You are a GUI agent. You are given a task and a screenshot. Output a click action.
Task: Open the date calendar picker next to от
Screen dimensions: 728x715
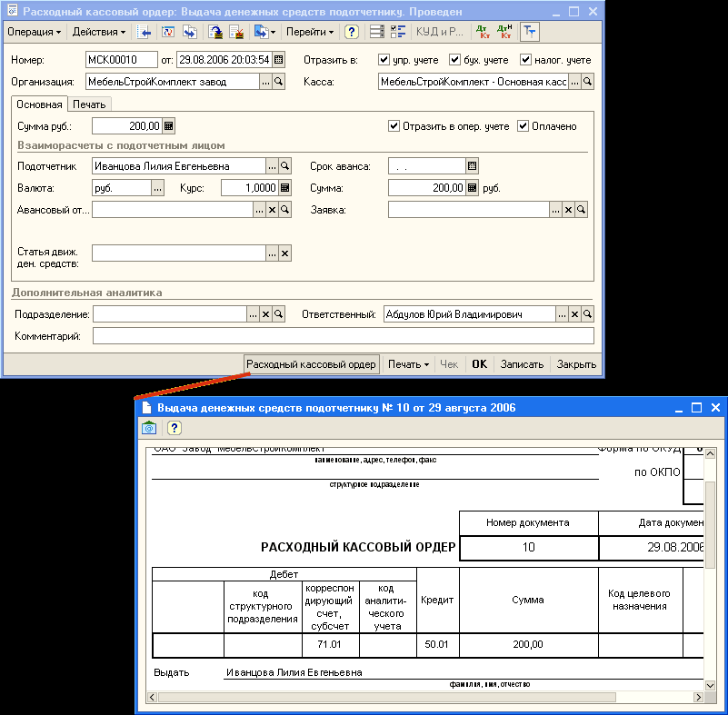279,60
